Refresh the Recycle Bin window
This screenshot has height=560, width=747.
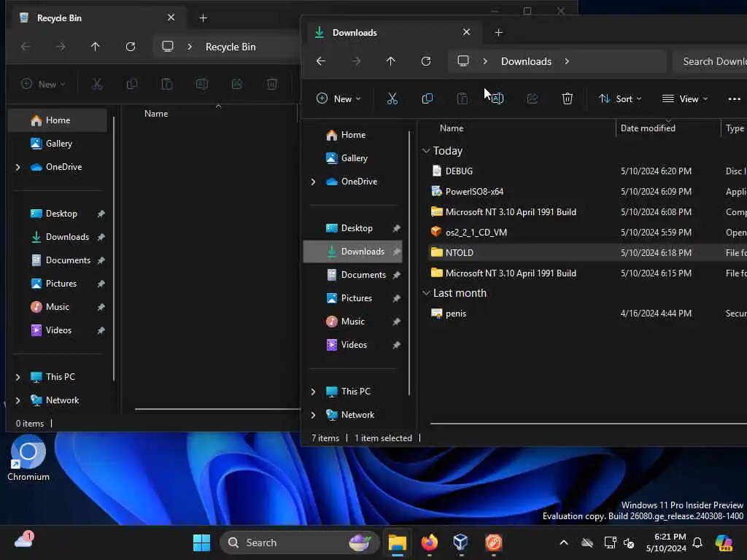(131, 47)
